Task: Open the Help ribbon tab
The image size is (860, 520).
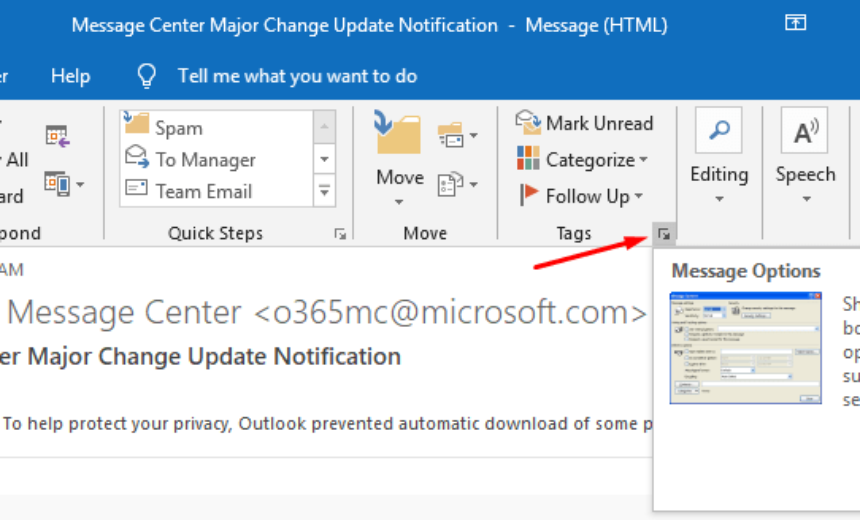Action: [70, 76]
